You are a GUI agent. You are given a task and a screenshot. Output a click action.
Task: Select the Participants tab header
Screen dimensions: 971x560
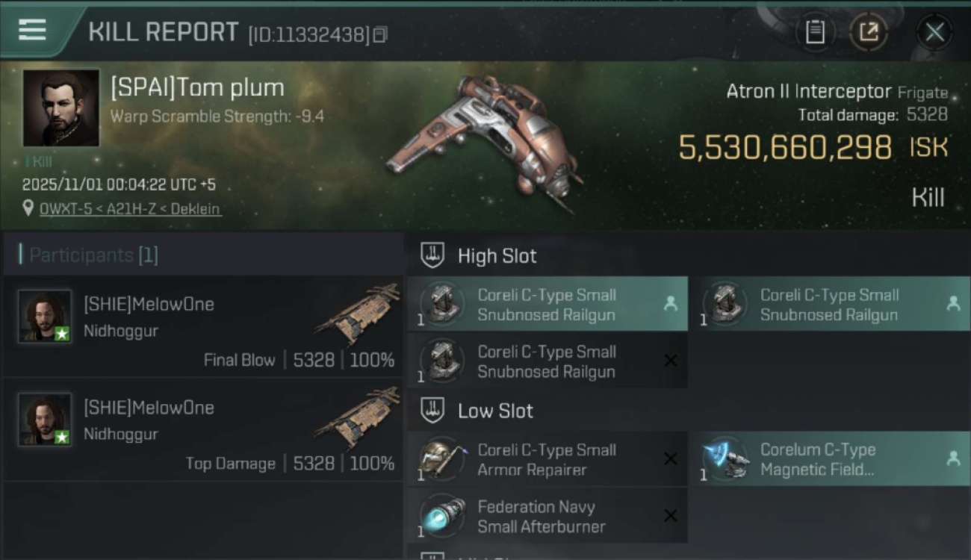(x=93, y=255)
